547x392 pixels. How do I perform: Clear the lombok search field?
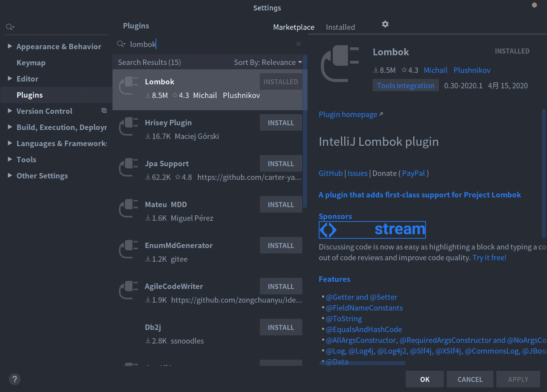click(298, 44)
